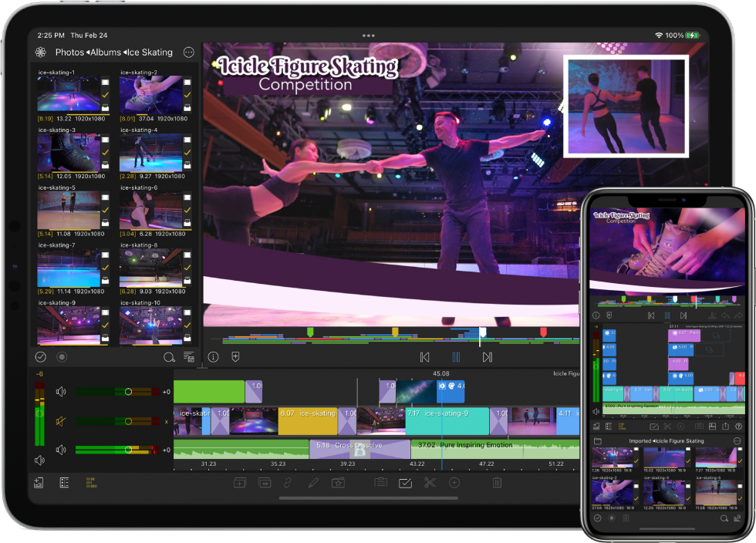
Task: Toggle mute on the top track speaker
Action: (x=61, y=392)
